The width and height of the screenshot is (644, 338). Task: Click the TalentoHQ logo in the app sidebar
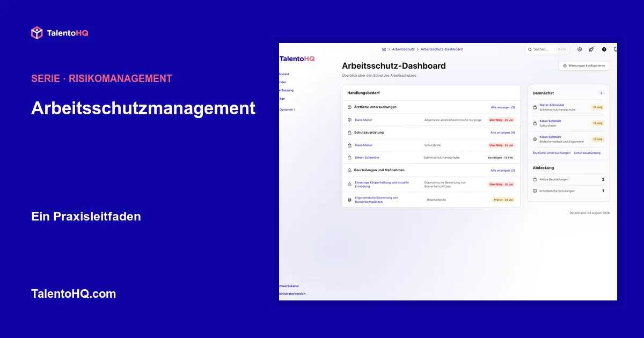297,58
